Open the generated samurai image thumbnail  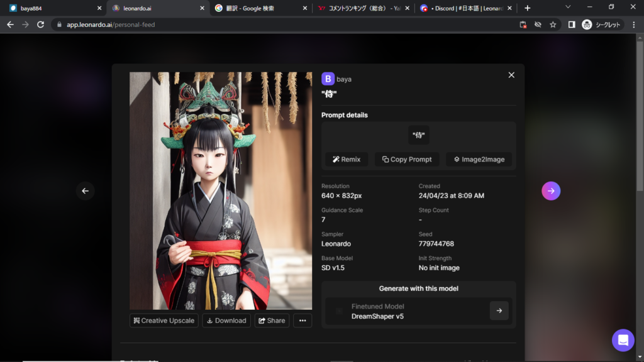click(x=221, y=190)
